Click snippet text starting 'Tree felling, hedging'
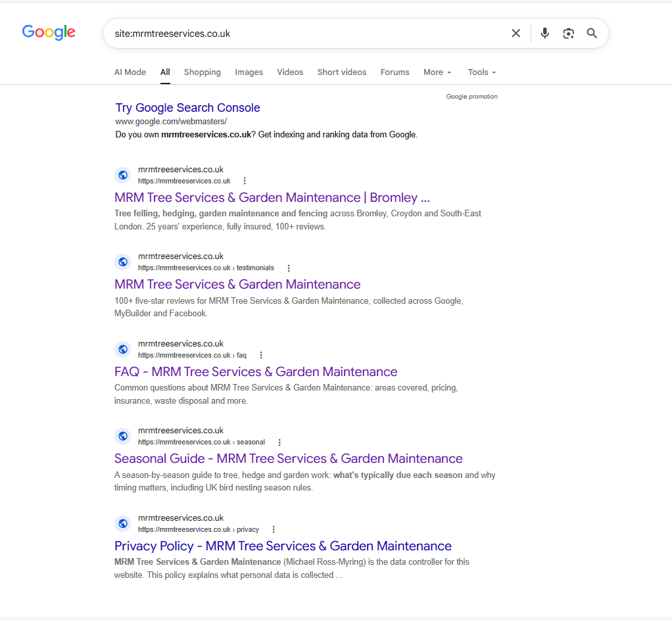 click(x=297, y=220)
